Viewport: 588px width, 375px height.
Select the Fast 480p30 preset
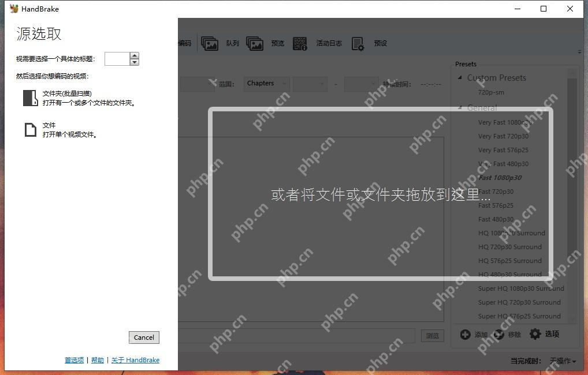[496, 220]
